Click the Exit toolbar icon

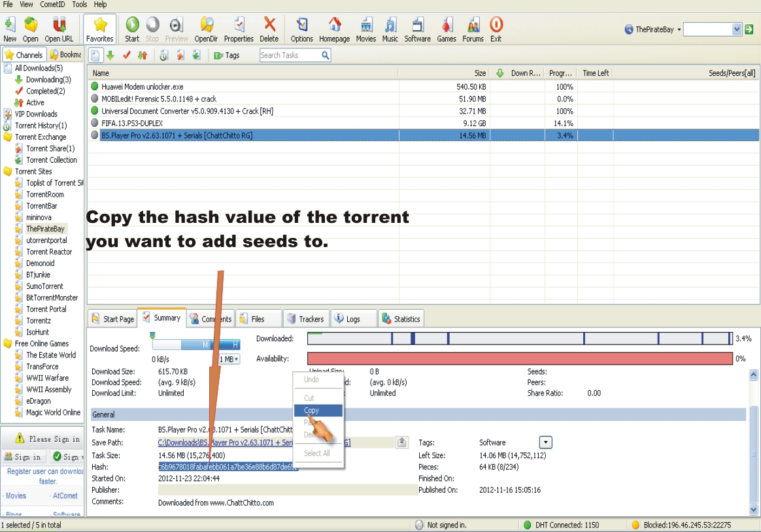click(x=496, y=29)
